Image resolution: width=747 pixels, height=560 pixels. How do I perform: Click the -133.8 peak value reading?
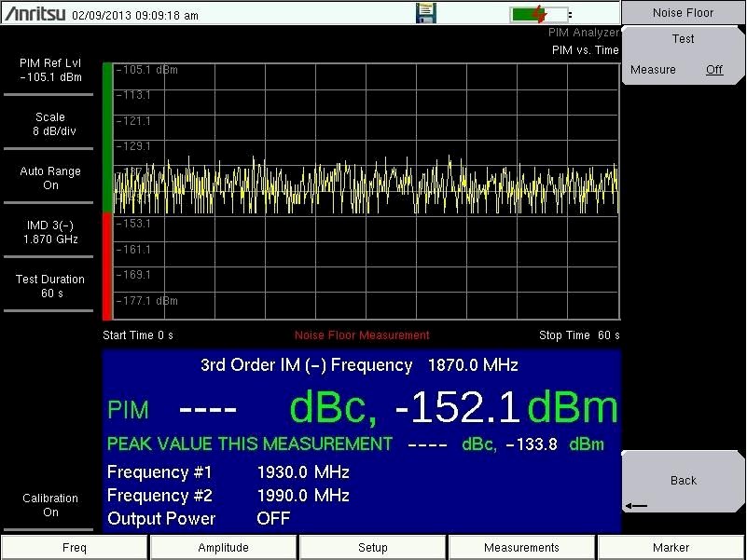tap(532, 444)
